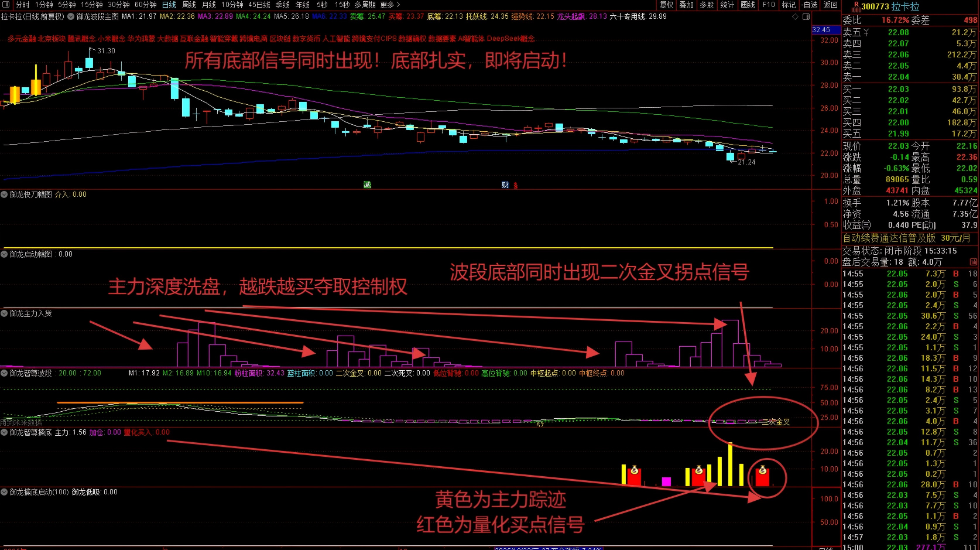Viewport: 980px width, 550px height.
Task: Click the red dollar marker beside 财
Action: (x=516, y=186)
